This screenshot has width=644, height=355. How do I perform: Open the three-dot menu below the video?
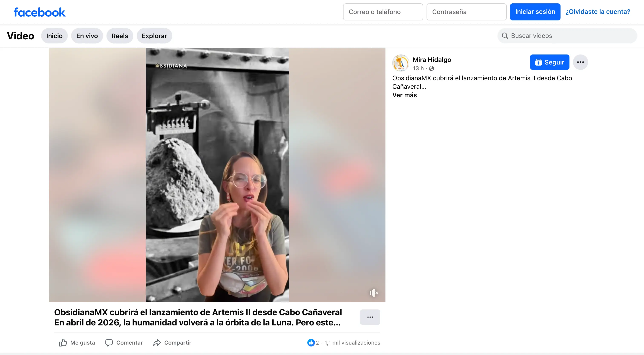click(x=370, y=317)
